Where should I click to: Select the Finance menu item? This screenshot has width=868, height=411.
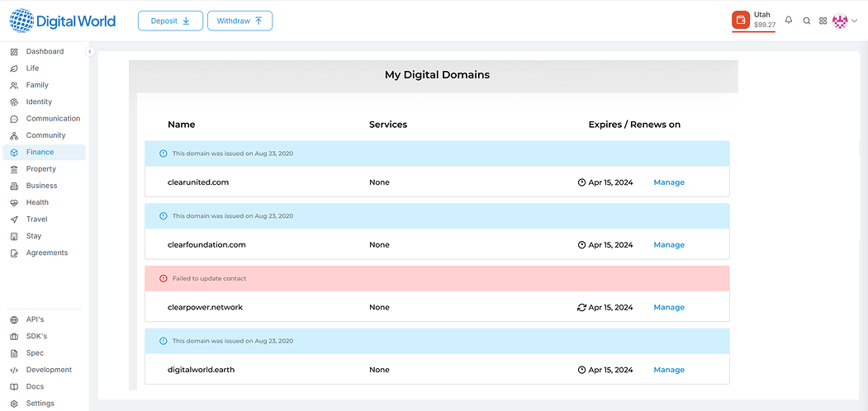coord(45,152)
